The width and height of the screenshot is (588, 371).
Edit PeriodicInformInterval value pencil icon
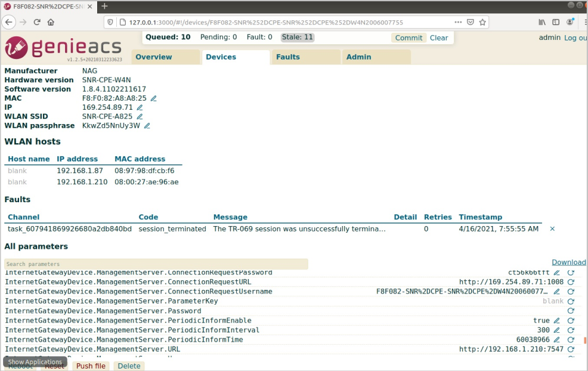(x=557, y=330)
